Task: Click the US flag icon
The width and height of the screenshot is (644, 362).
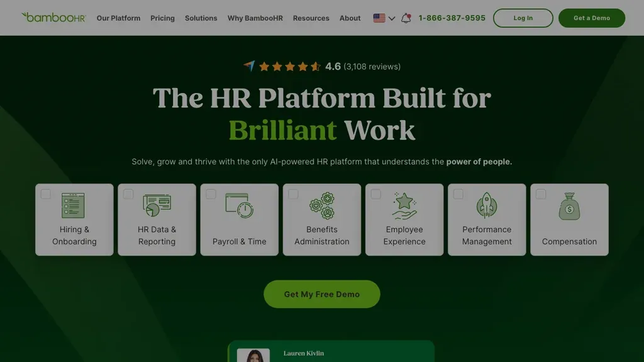Action: 379,18
